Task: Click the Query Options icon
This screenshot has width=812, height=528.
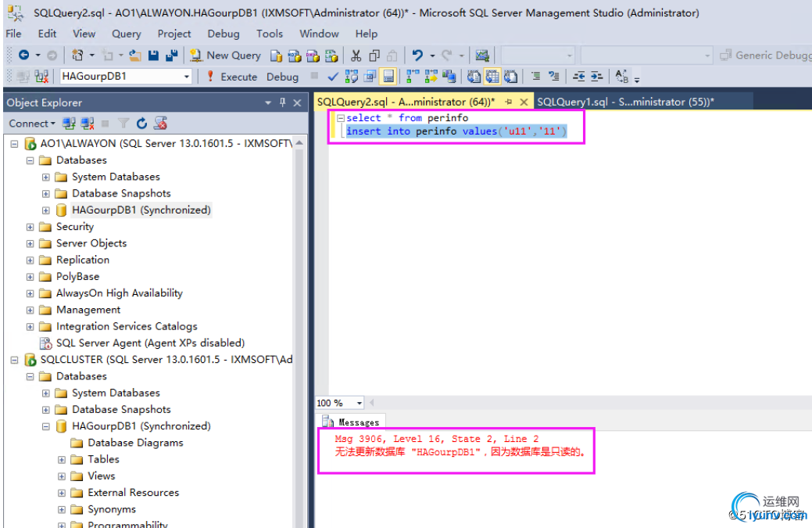Action: [x=370, y=77]
